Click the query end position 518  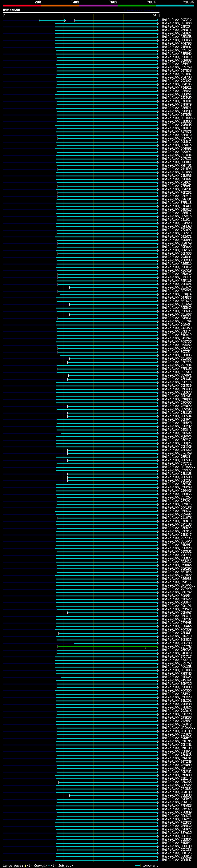pyautogui.click(x=155, y=15)
